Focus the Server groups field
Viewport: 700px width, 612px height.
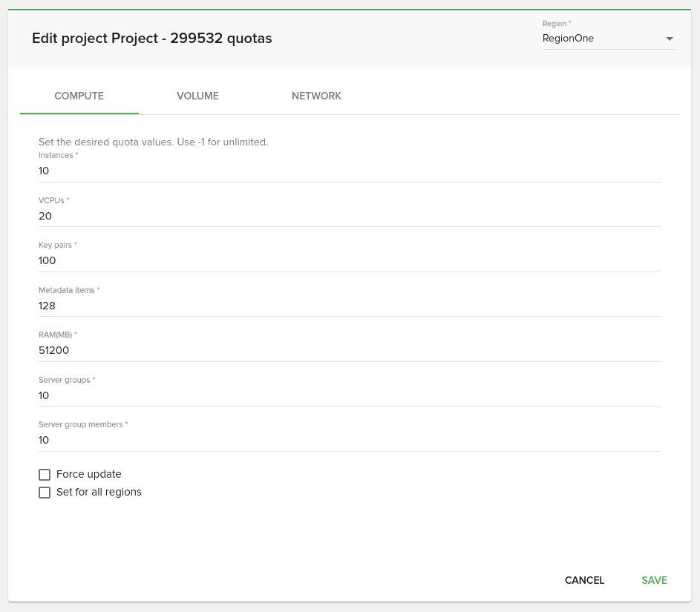(x=349, y=395)
